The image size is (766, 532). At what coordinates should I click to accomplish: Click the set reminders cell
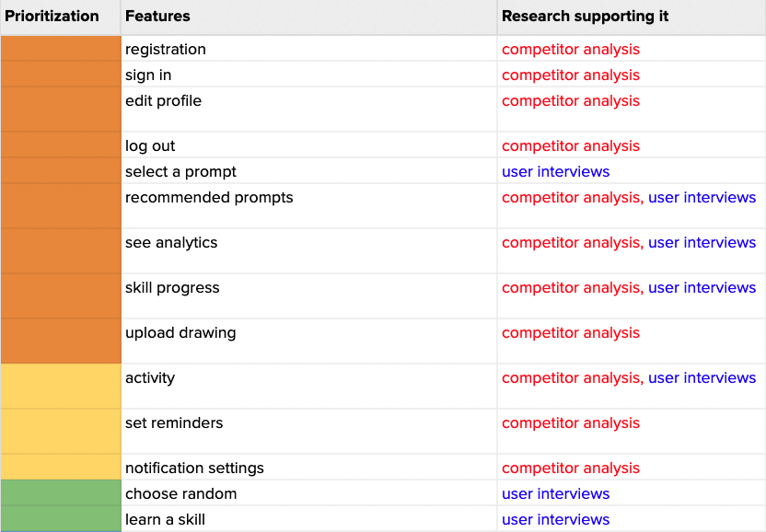click(174, 423)
